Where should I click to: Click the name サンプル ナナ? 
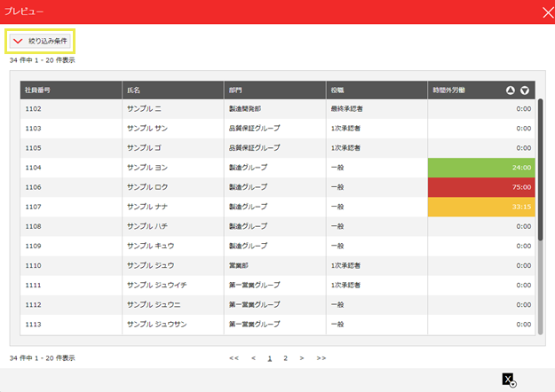click(147, 207)
